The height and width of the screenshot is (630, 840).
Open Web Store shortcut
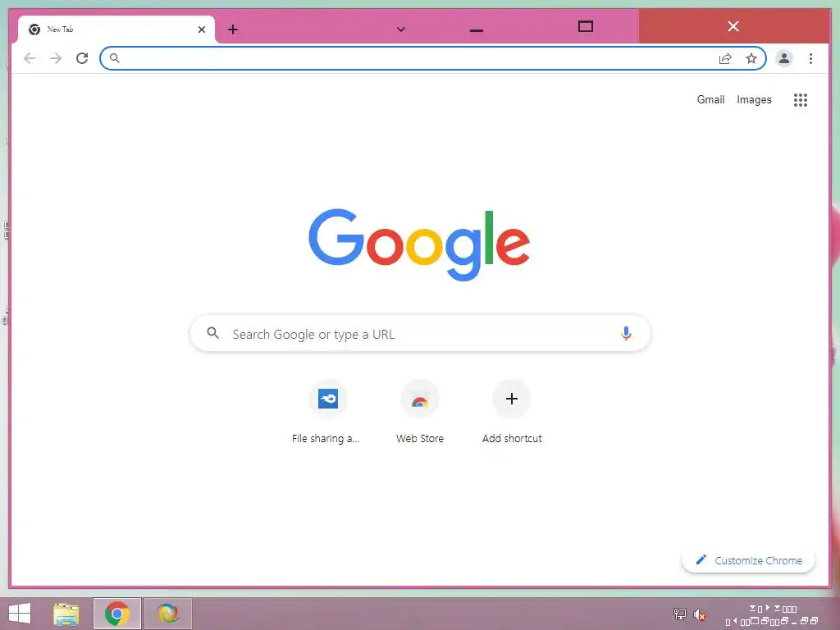[x=419, y=412]
